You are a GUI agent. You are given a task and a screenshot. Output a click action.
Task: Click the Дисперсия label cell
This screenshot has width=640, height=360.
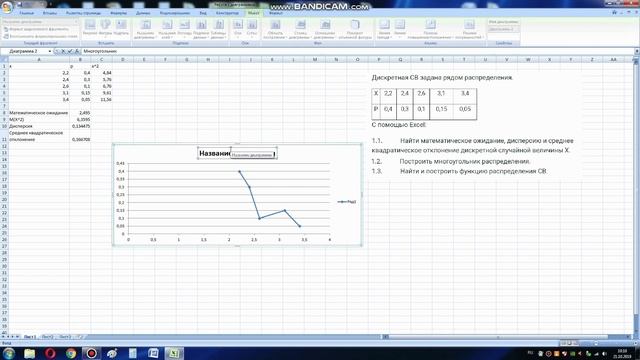click(x=39, y=126)
